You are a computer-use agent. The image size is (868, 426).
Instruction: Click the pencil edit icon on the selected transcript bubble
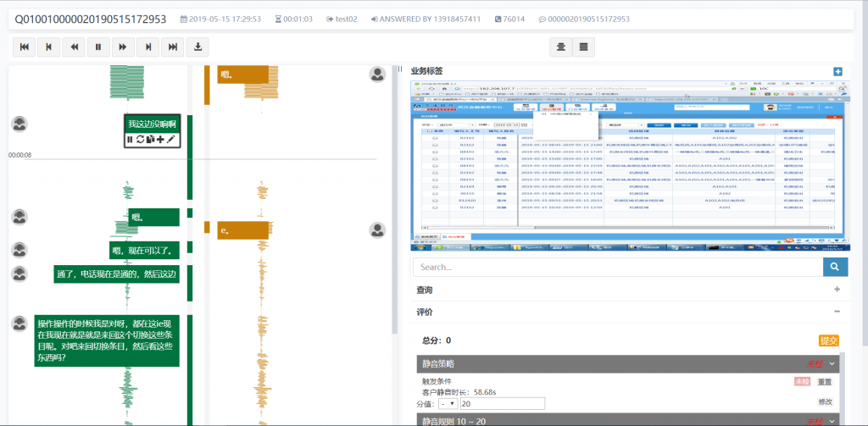(171, 139)
